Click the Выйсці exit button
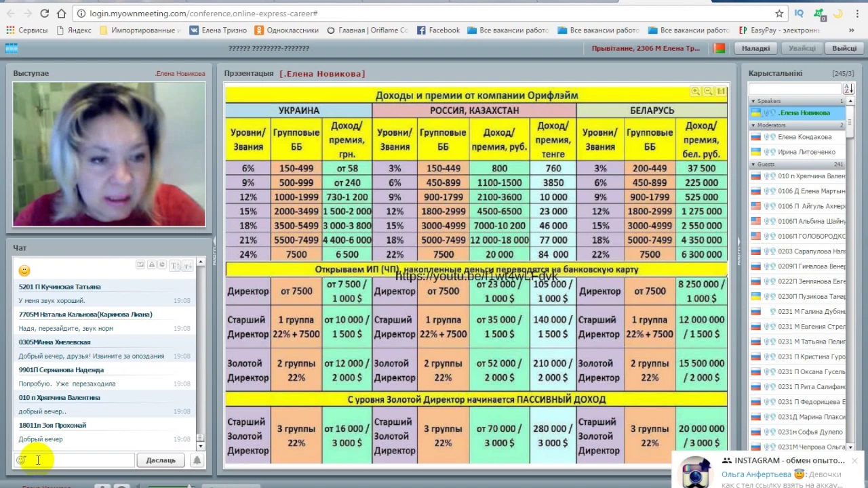The height and width of the screenshot is (488, 868). pos(844,48)
